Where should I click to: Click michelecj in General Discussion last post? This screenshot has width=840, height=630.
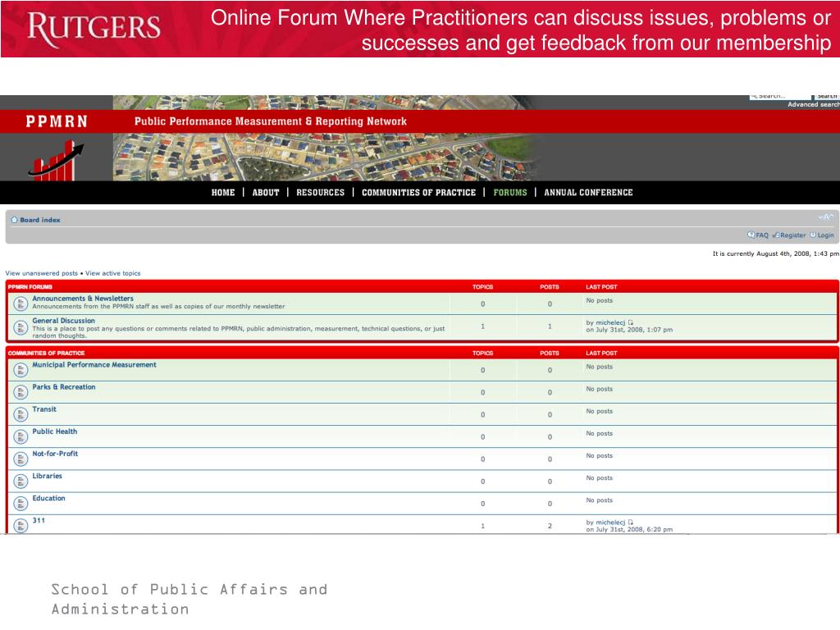coord(610,322)
